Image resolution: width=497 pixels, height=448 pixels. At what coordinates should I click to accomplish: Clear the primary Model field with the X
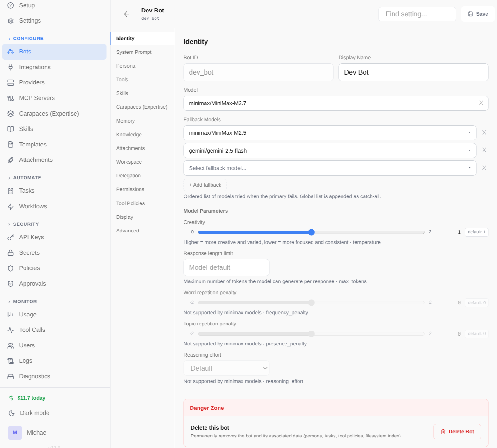point(481,103)
